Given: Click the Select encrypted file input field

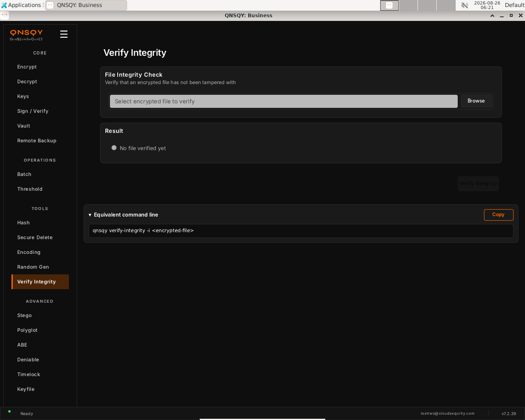Looking at the screenshot, I should [x=284, y=101].
